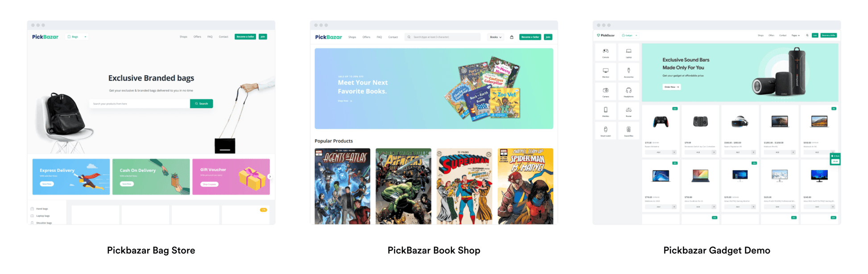Open the Monitor category icon
This screenshot has height=274, width=868.
click(605, 72)
